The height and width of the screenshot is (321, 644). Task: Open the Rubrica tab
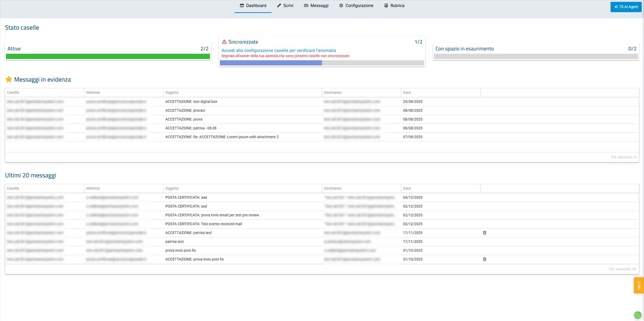pos(394,6)
